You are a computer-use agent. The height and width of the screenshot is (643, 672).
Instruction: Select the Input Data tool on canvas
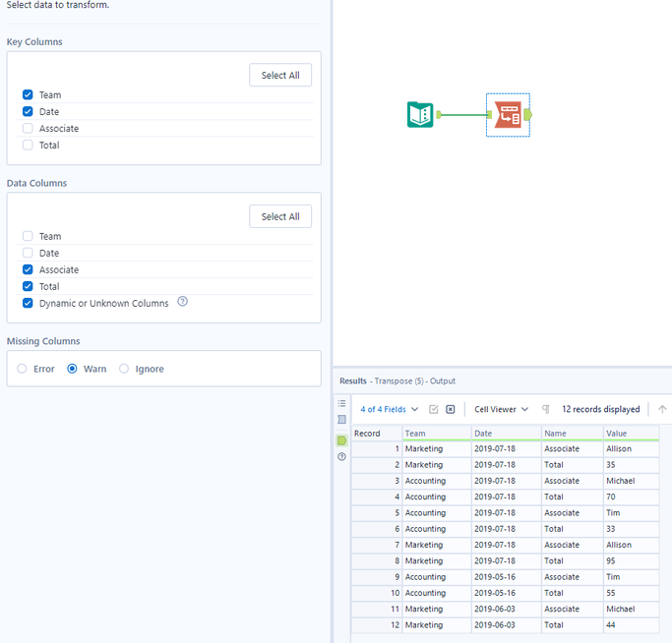(420, 114)
